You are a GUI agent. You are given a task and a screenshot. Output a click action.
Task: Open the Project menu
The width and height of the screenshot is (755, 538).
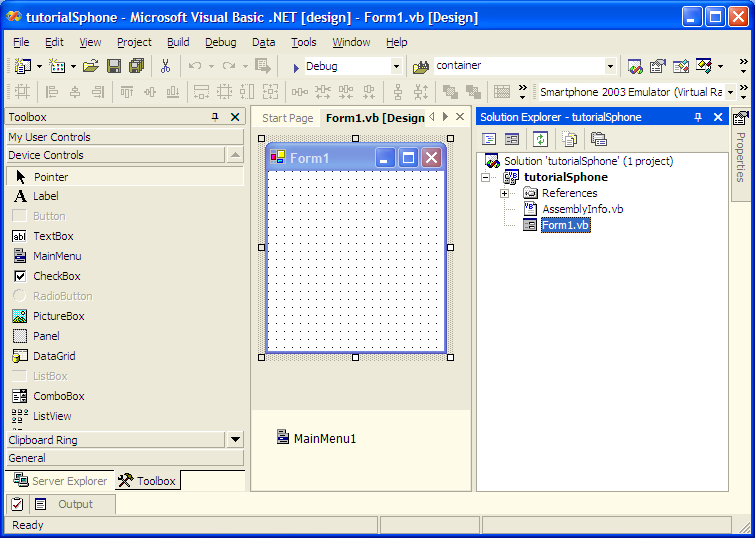click(134, 42)
